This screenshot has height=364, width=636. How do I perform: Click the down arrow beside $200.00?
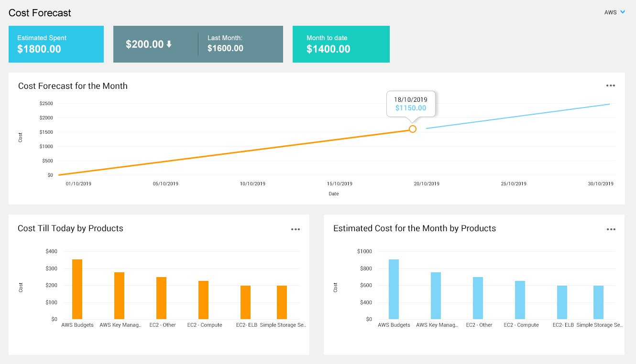click(169, 44)
